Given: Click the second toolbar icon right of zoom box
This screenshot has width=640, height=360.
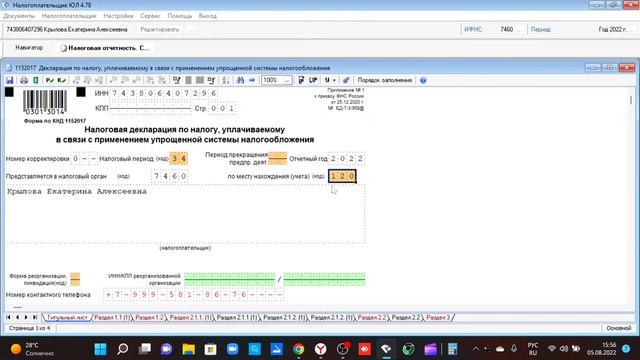Looking at the screenshot, I should point(313,80).
